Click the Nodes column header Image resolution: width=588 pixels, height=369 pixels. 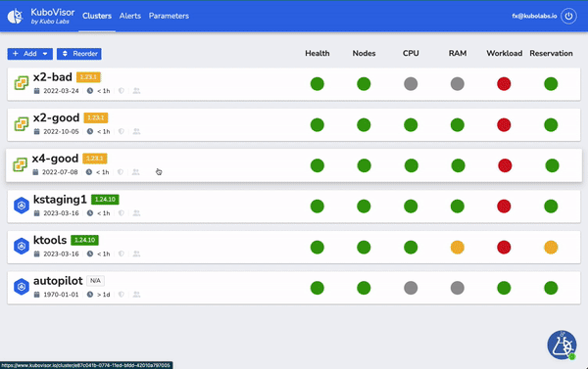coord(364,53)
